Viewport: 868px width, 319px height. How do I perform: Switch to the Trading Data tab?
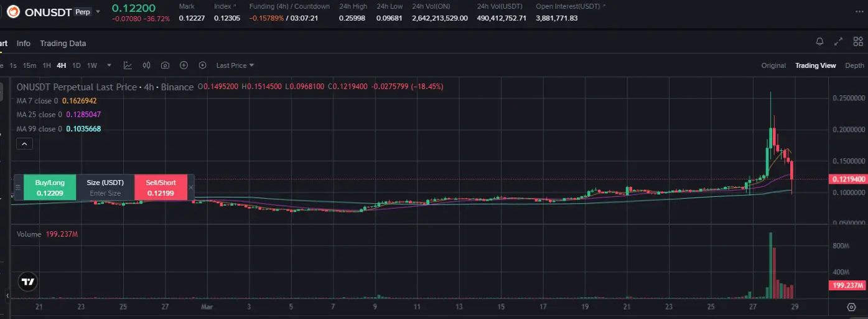63,44
